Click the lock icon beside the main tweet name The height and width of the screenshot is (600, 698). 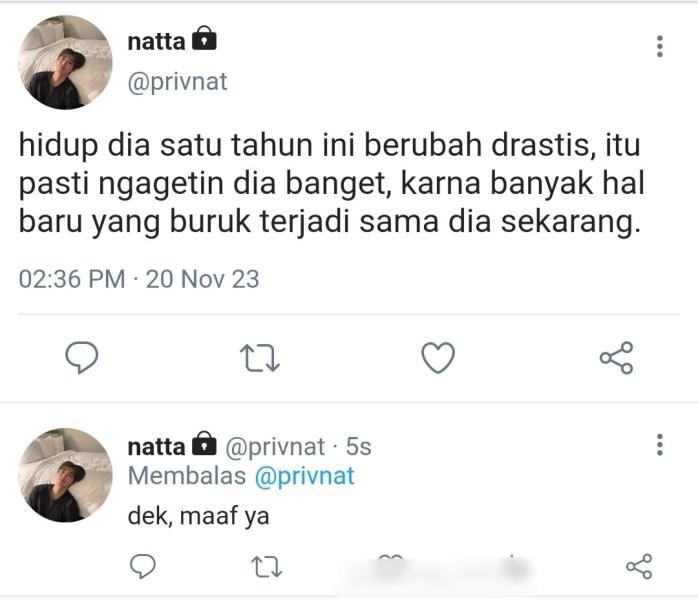point(204,40)
